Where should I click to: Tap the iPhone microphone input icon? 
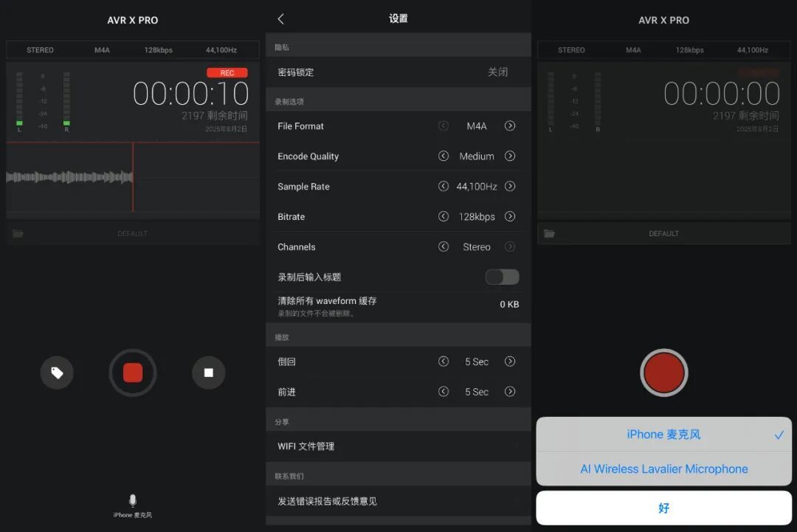click(133, 500)
